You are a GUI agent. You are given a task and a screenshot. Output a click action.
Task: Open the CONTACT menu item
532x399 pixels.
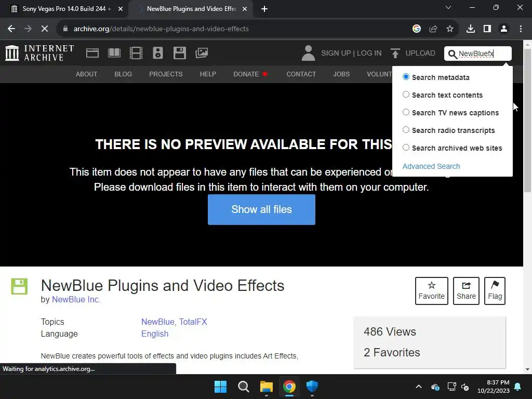301,74
